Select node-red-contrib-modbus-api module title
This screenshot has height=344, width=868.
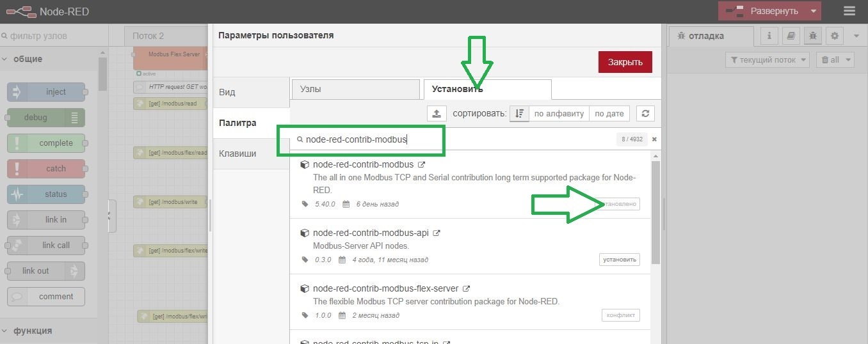(x=371, y=233)
